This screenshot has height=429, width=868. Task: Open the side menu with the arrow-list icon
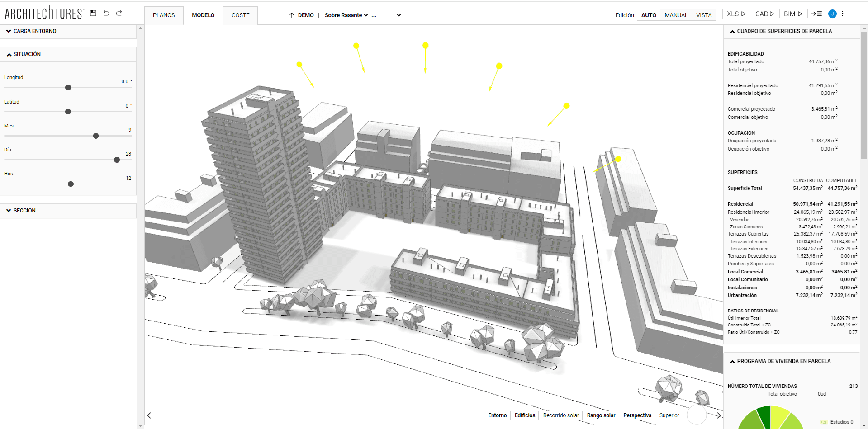tap(816, 14)
